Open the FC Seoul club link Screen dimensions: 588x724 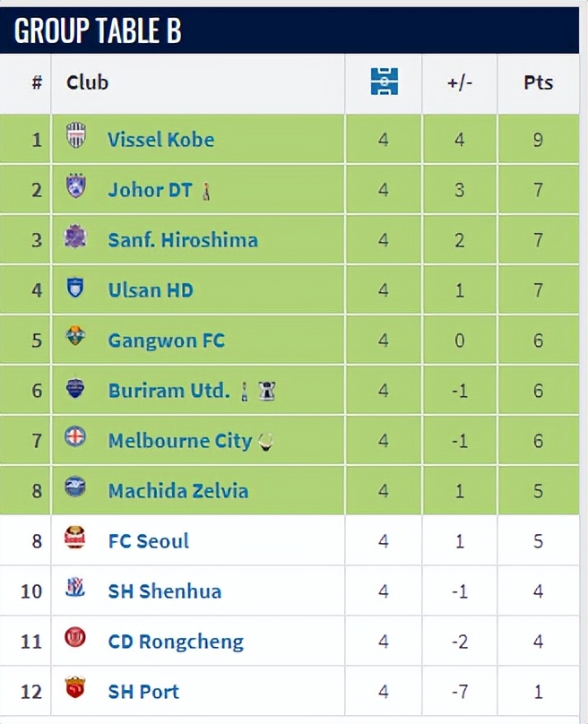click(148, 541)
